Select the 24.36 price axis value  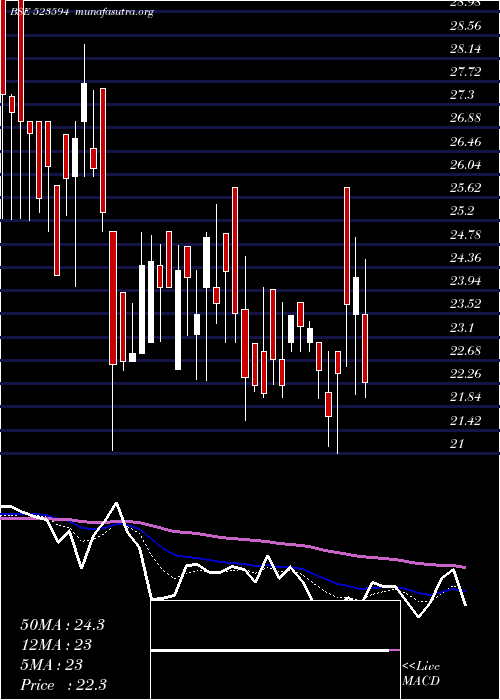click(466, 258)
